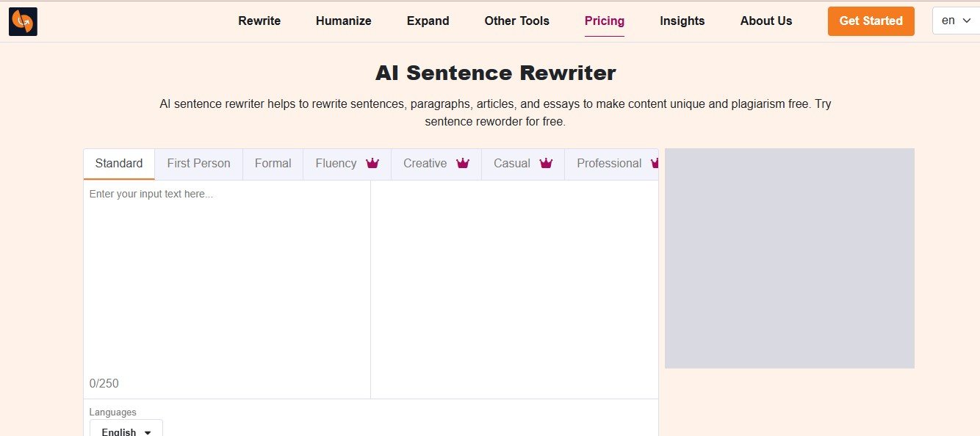This screenshot has width=980, height=436.
Task: Open the Expand navigation item
Action: click(428, 21)
